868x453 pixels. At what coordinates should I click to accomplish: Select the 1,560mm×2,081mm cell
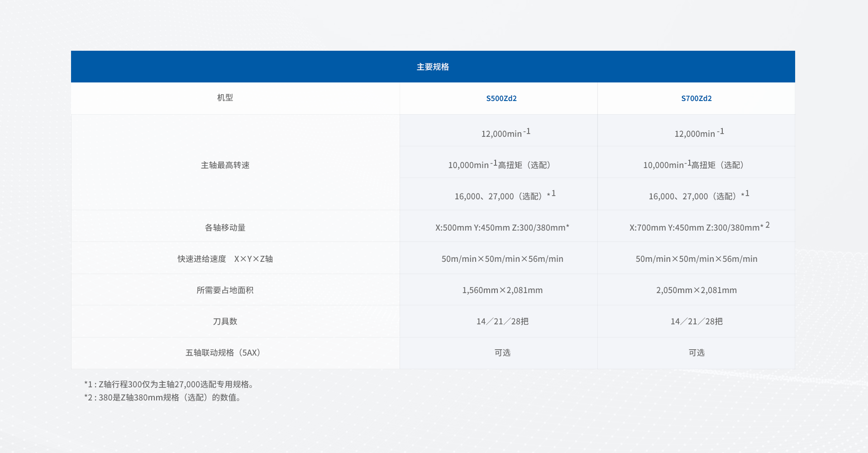[x=499, y=289]
